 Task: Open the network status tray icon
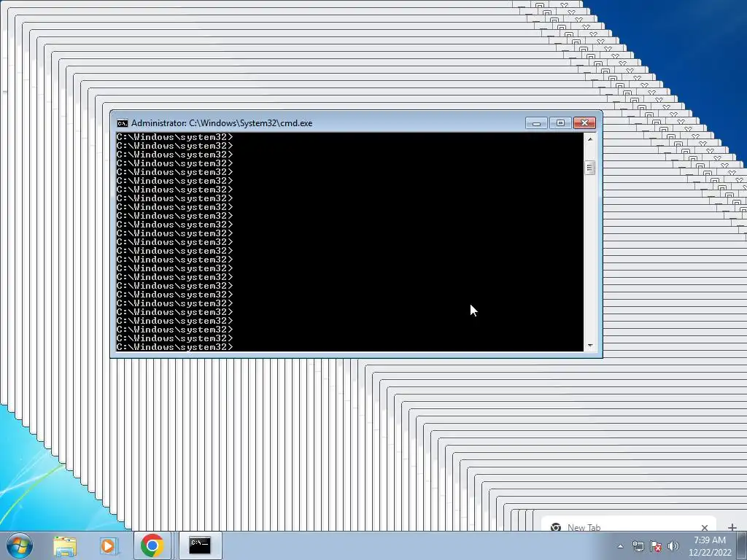pyautogui.click(x=638, y=546)
